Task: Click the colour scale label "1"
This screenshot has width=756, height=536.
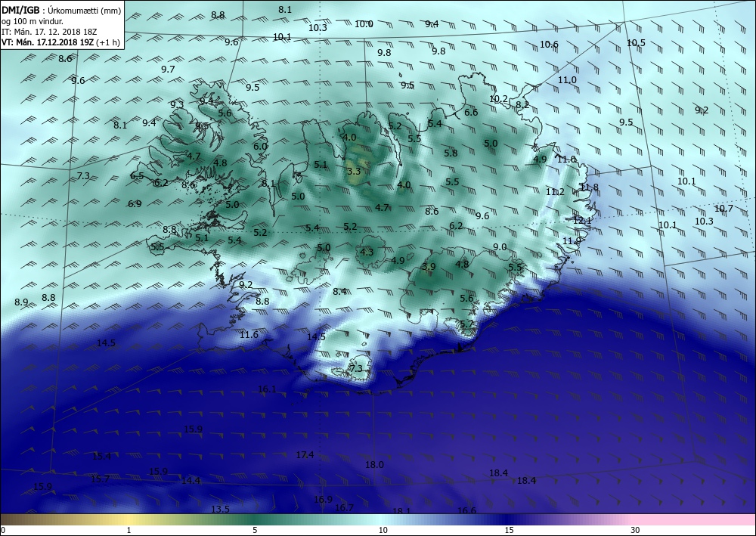Action: tap(129, 530)
